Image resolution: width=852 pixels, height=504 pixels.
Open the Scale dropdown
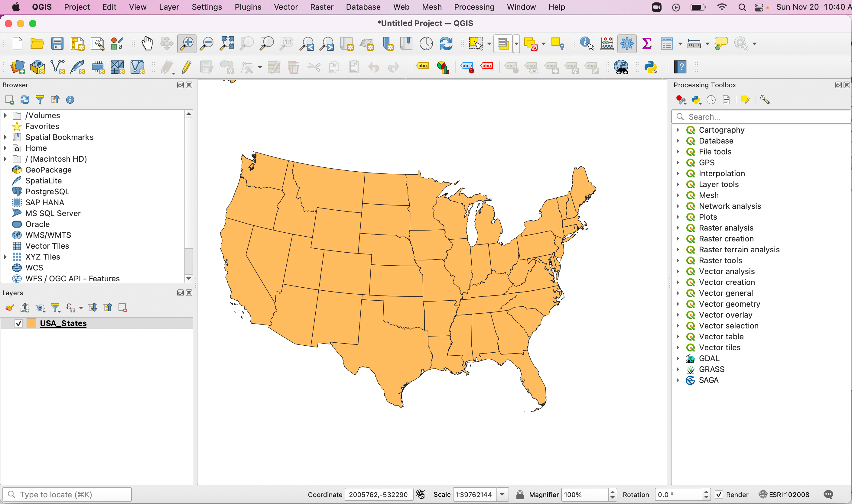502,495
